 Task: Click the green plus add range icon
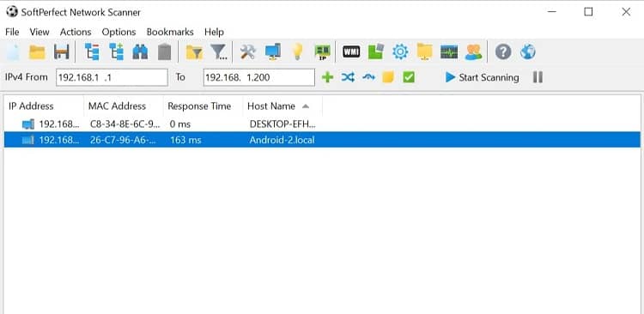327,77
